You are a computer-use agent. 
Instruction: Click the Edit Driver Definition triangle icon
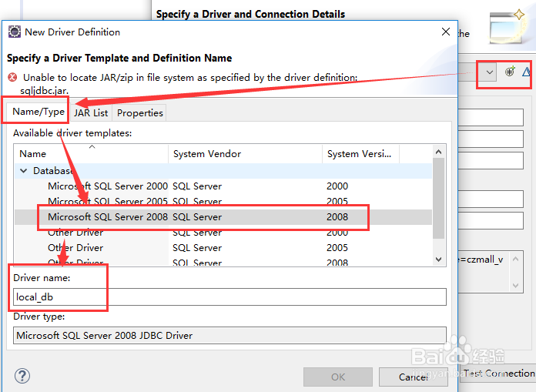coord(528,72)
